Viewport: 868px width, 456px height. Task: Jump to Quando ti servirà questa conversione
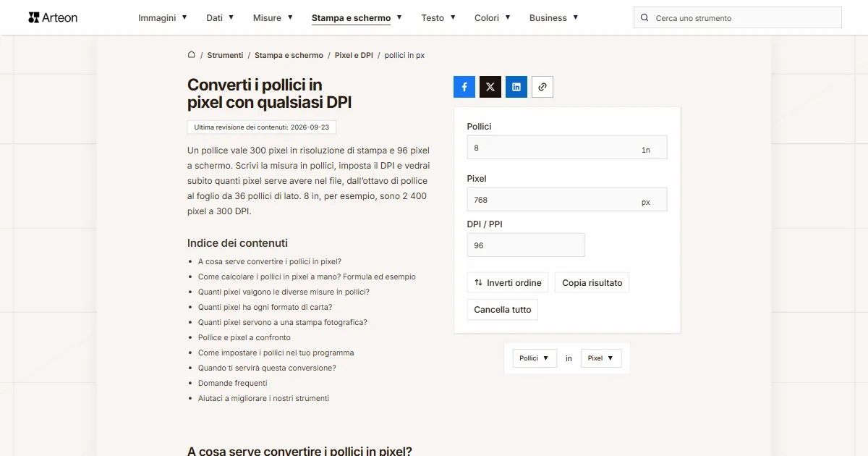click(267, 368)
